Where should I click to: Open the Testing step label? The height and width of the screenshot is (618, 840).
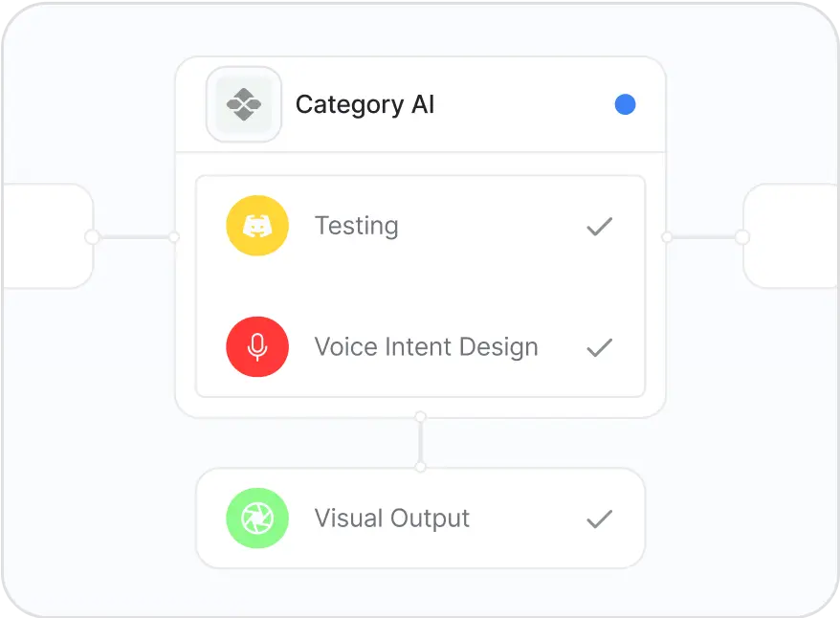click(356, 226)
